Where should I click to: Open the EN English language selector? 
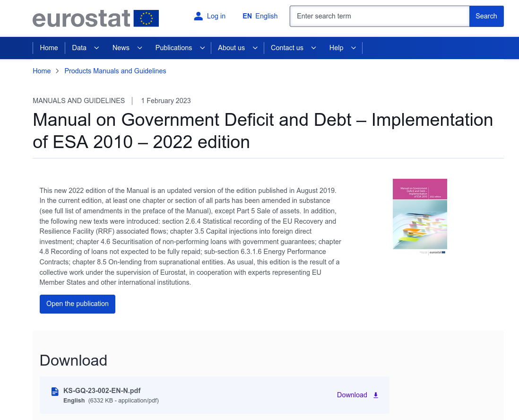tap(260, 16)
